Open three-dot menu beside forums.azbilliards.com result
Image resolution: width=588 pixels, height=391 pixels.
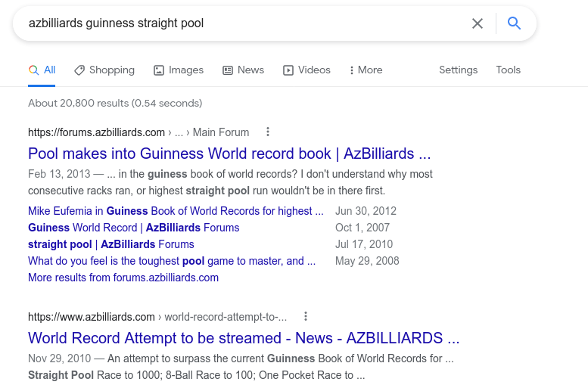click(268, 132)
